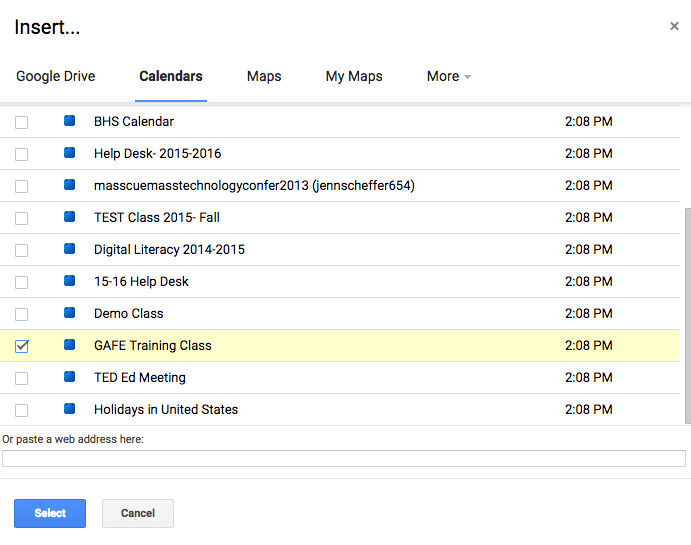Tick the Holidays in United States checkbox

pyautogui.click(x=22, y=410)
